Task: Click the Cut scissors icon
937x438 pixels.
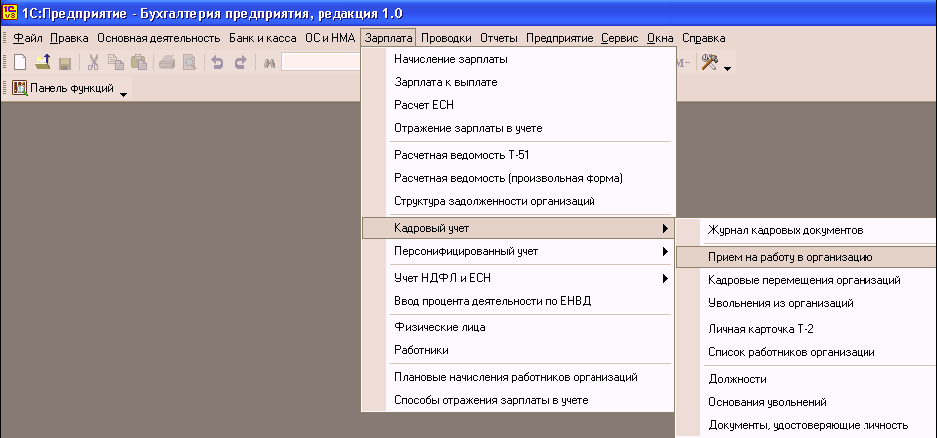Action: tap(93, 62)
